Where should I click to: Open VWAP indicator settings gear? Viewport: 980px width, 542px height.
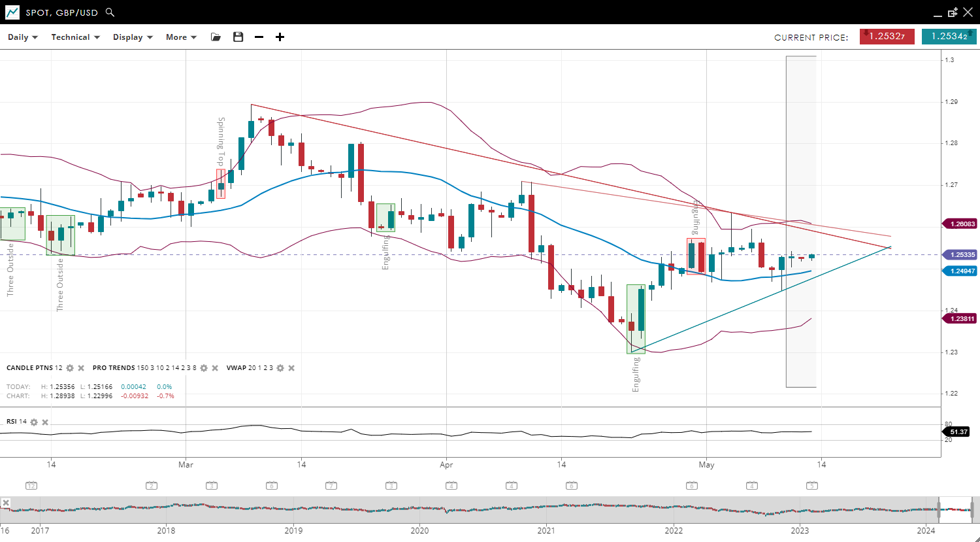coord(280,368)
